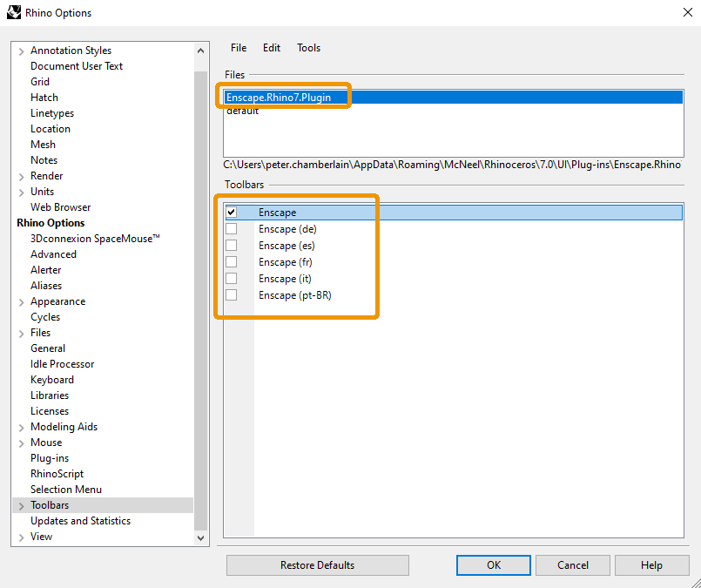Image resolution: width=701 pixels, height=588 pixels.
Task: Expand the Units tree node
Action: (x=21, y=193)
